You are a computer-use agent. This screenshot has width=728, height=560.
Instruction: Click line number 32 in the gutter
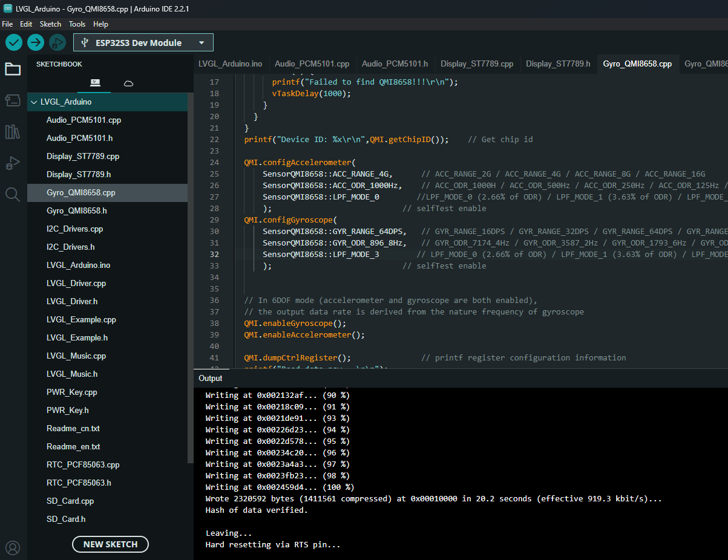(x=214, y=255)
